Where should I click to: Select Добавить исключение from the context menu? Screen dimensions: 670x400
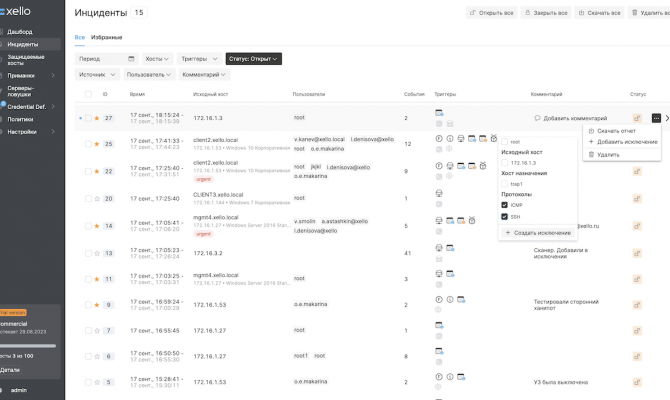627,141
